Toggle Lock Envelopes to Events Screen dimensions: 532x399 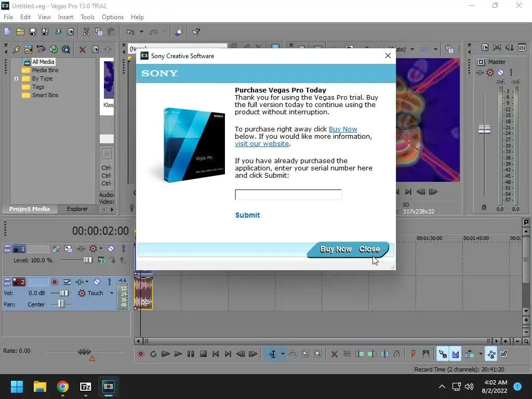pyautogui.click(x=491, y=354)
